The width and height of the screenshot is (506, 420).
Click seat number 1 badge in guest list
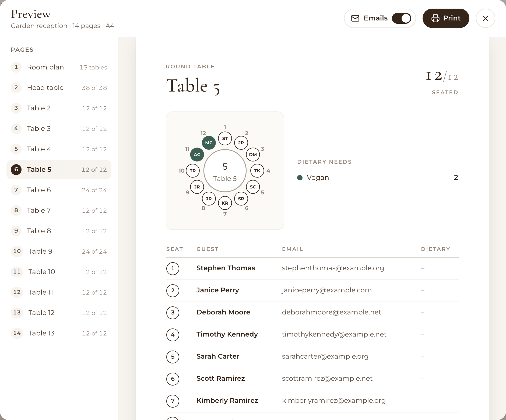173,268
